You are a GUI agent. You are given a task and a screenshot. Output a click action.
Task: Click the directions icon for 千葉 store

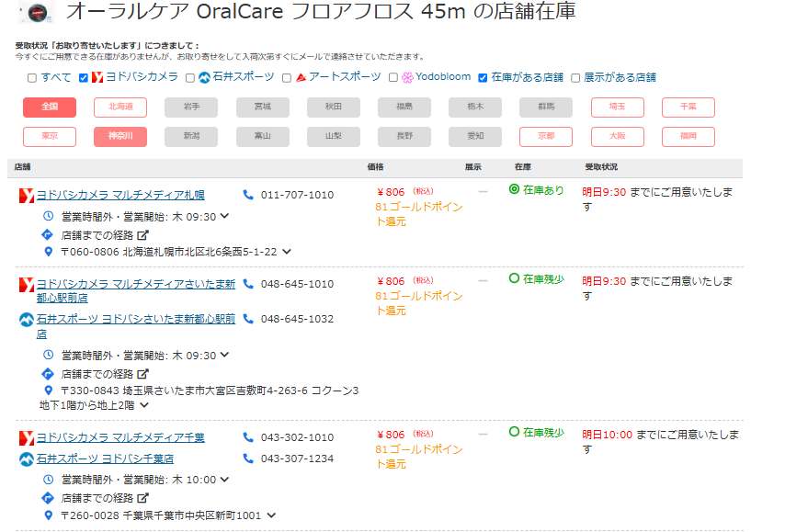(x=48, y=497)
